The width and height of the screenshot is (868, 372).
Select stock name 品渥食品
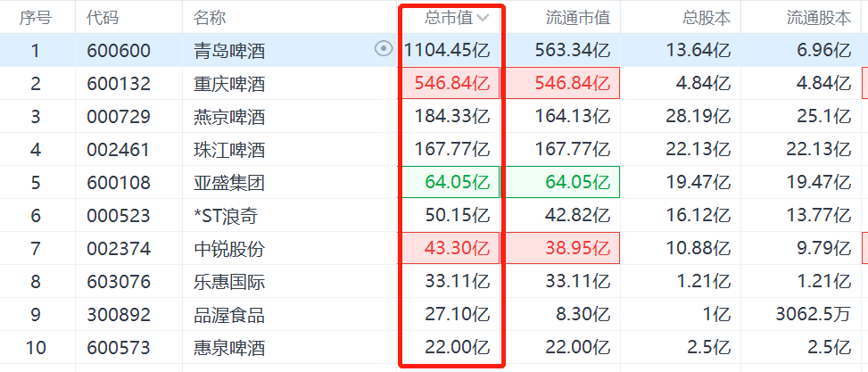tap(229, 315)
